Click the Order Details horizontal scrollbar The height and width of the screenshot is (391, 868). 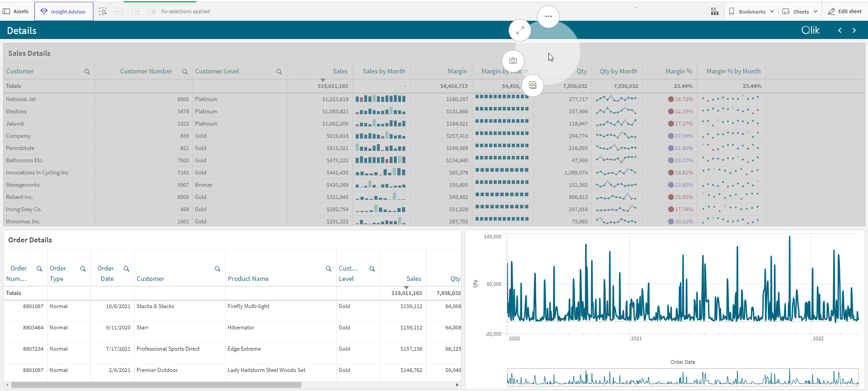pyautogui.click(x=156, y=385)
